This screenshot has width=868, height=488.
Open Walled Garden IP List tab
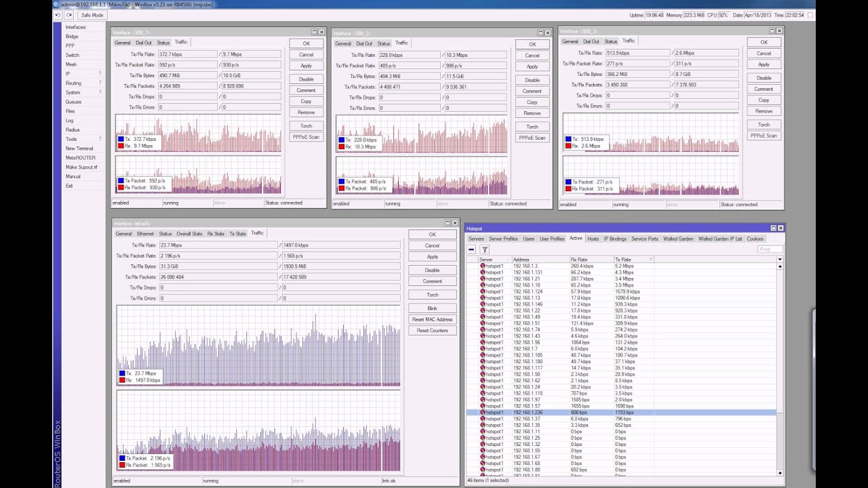tap(720, 239)
